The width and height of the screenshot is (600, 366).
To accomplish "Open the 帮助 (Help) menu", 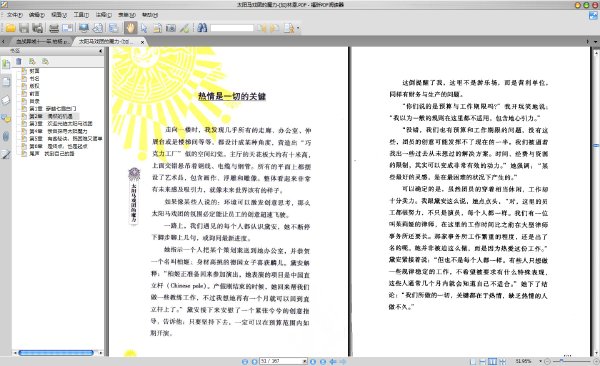I will [150, 15].
